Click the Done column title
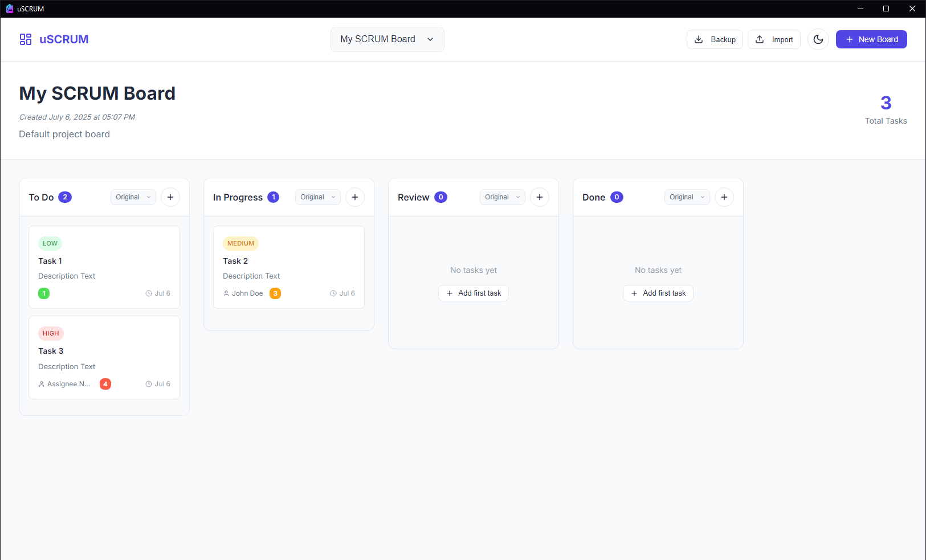Image resolution: width=926 pixels, height=560 pixels. pyautogui.click(x=594, y=197)
